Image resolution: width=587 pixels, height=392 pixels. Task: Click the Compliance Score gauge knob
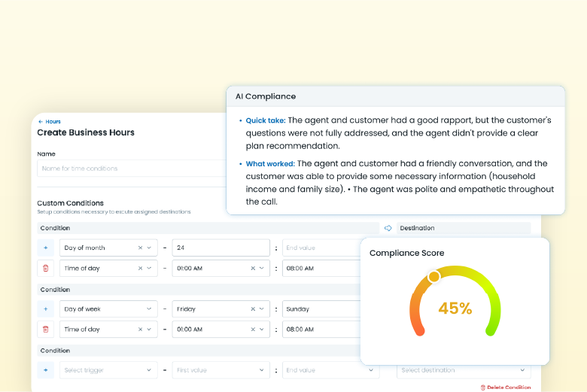coord(433,277)
